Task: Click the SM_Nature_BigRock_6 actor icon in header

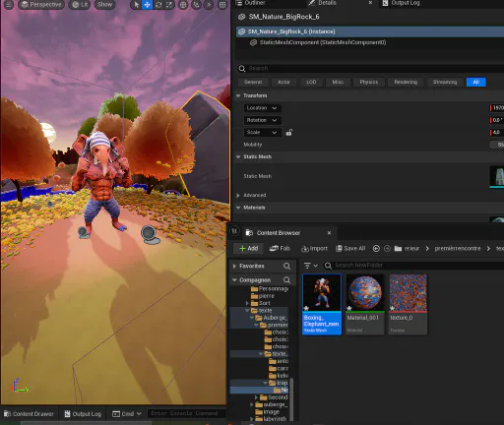Action: [x=242, y=17]
